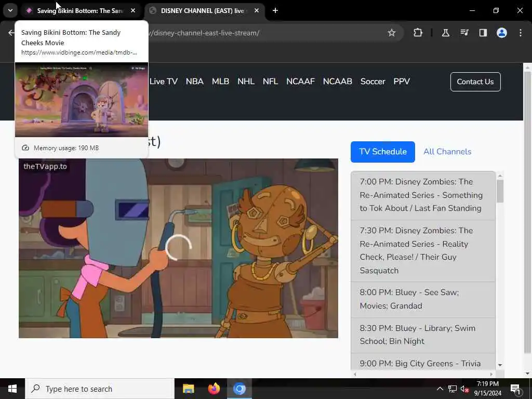The image size is (532, 399).
Task: Open the tab search dropdown arrow
Action: click(x=10, y=10)
